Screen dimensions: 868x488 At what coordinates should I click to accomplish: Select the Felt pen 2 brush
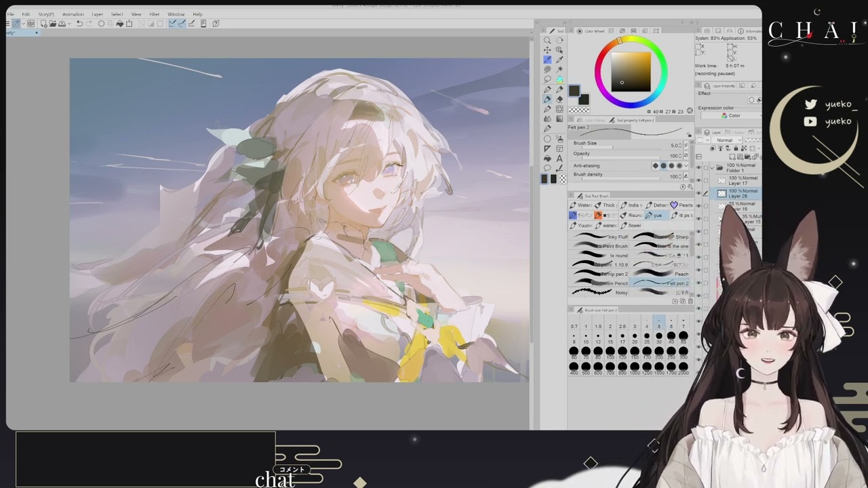click(x=659, y=283)
